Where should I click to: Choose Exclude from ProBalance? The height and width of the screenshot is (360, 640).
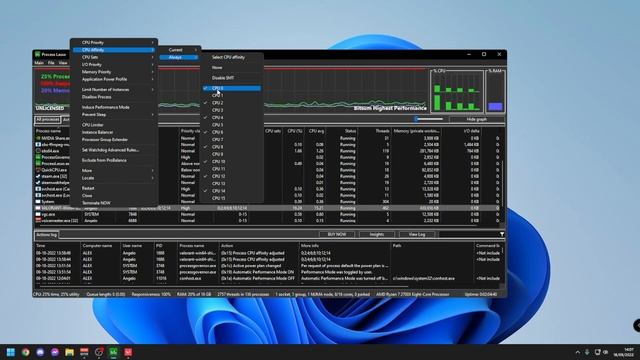[114, 160]
